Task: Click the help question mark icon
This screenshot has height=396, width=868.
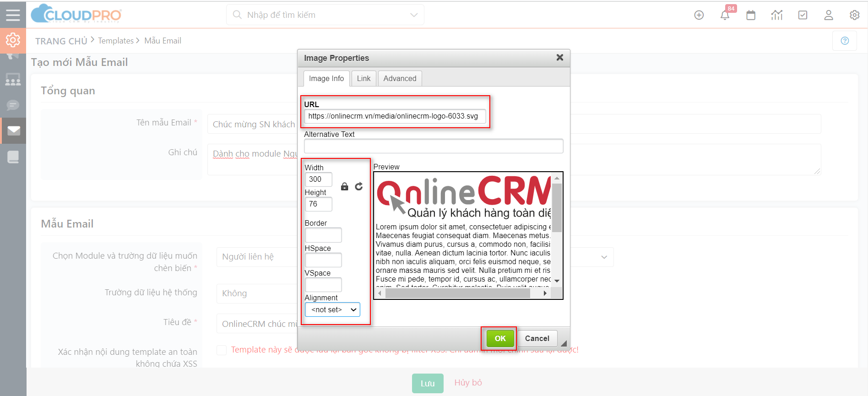Action: [845, 41]
